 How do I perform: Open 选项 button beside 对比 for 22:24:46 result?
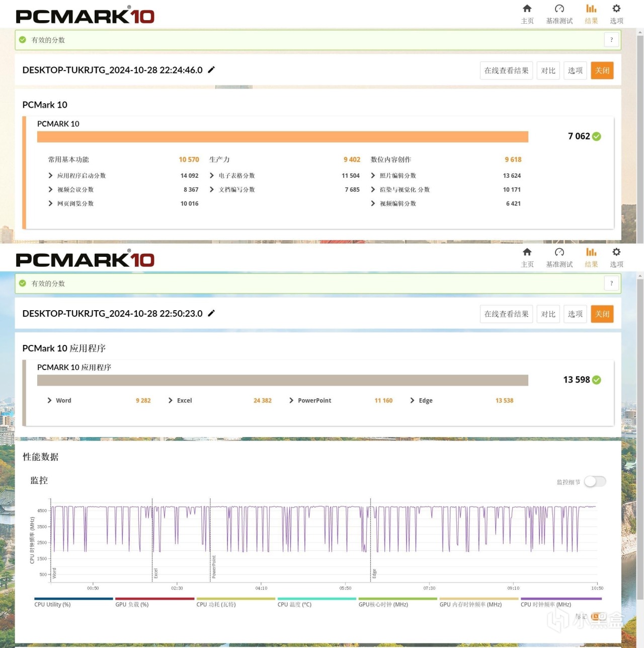point(575,70)
